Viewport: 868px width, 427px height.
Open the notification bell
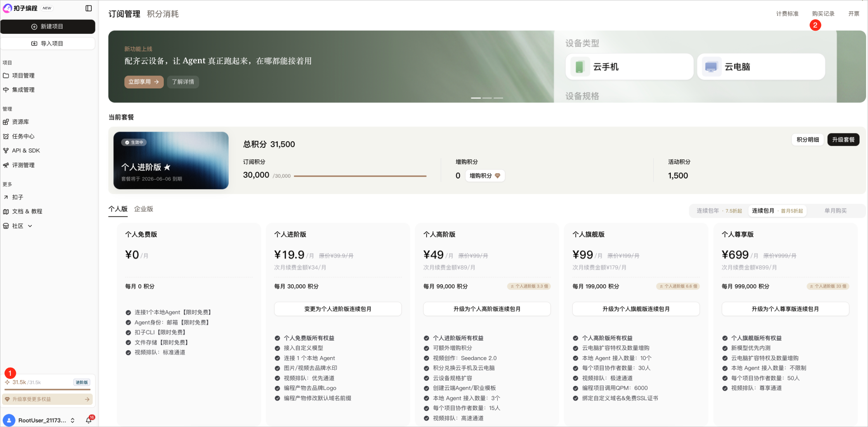pyautogui.click(x=89, y=420)
